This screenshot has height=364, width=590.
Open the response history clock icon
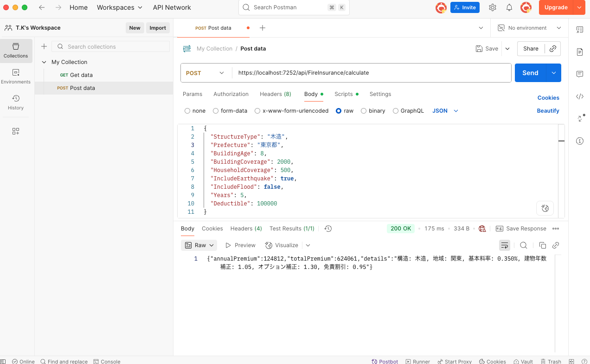coord(328,229)
